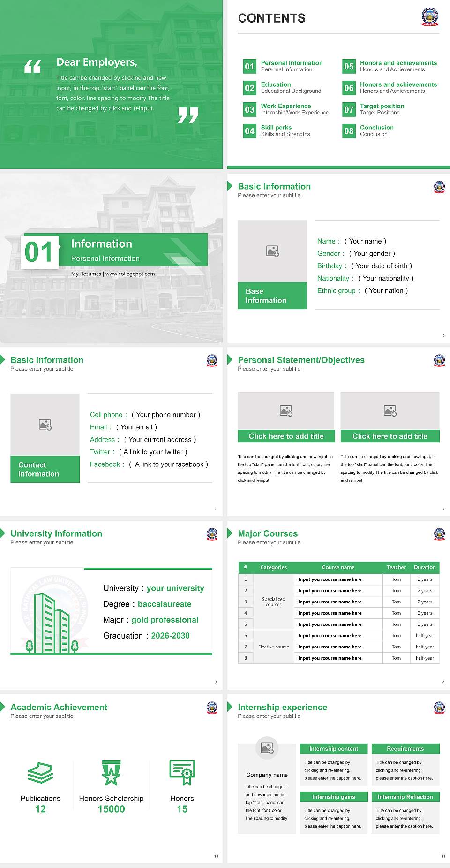Click the 'Major Courses' slide title
Image resolution: width=450 pixels, height=868 pixels.
268,534
